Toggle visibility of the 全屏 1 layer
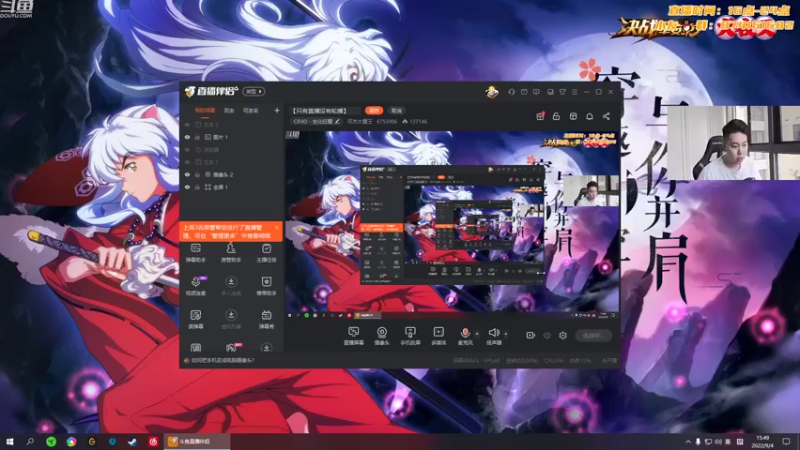 point(187,187)
